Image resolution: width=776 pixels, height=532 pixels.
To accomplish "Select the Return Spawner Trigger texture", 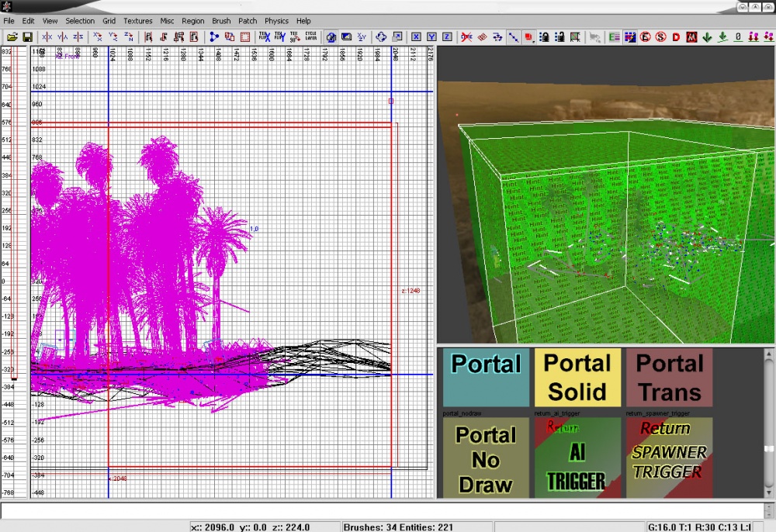I will point(669,458).
